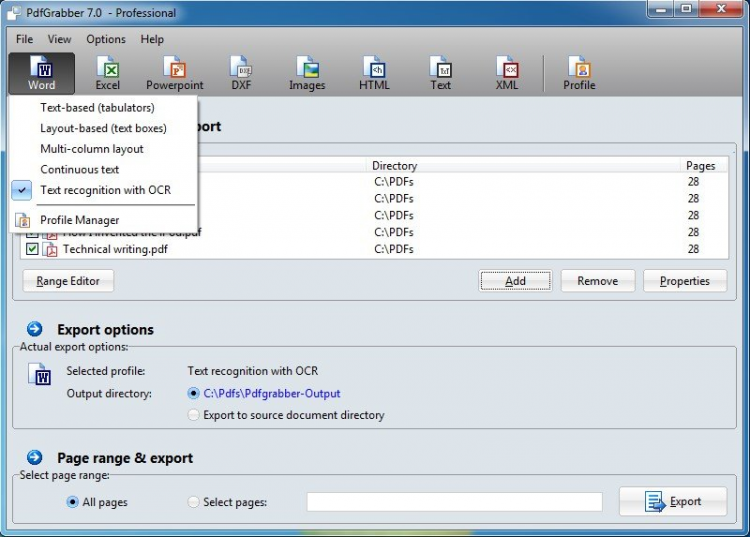
Task: Select the Images export icon
Action: [307, 73]
